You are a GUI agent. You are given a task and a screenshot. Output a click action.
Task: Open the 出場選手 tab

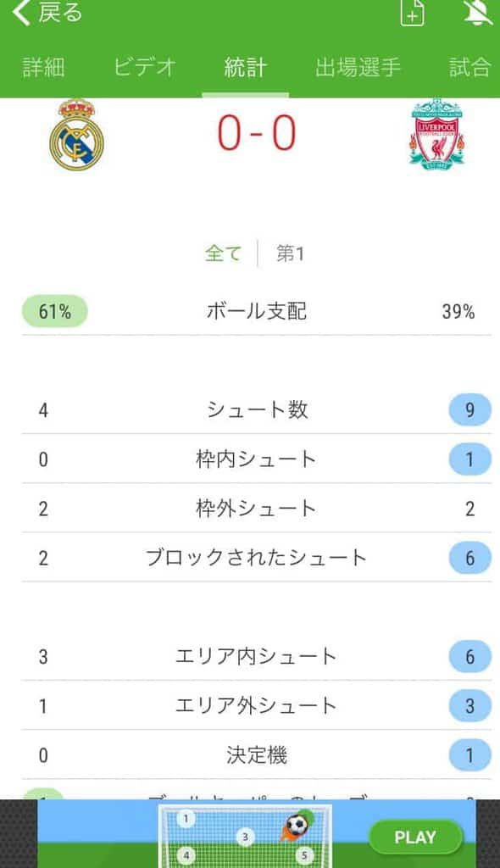[x=358, y=68]
